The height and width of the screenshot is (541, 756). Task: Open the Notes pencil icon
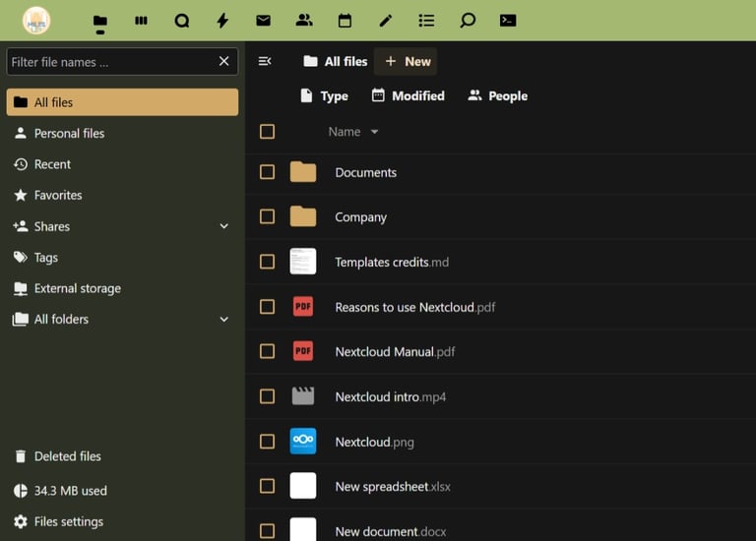tap(385, 20)
